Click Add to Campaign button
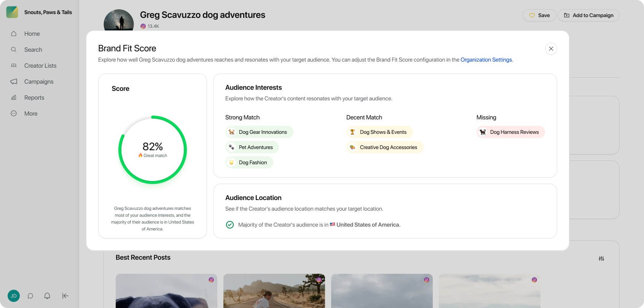Viewport: 644px width, 308px height. [x=588, y=15]
